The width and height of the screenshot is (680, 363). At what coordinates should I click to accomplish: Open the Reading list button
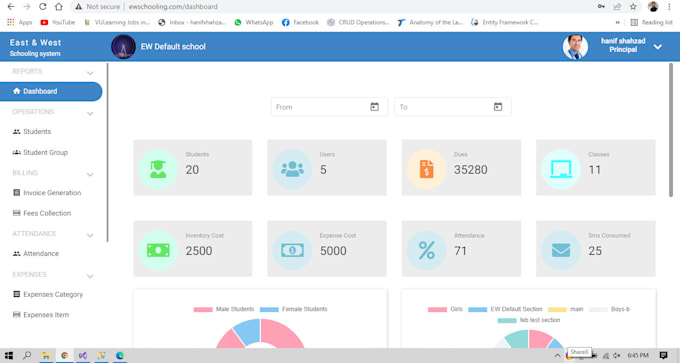pyautogui.click(x=651, y=22)
